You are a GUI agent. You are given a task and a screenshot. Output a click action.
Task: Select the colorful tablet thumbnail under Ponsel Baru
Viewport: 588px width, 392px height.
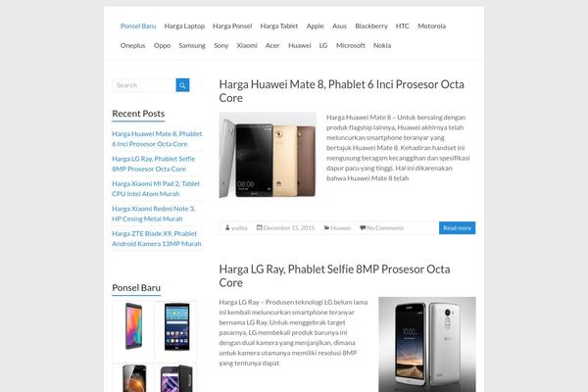point(133,326)
